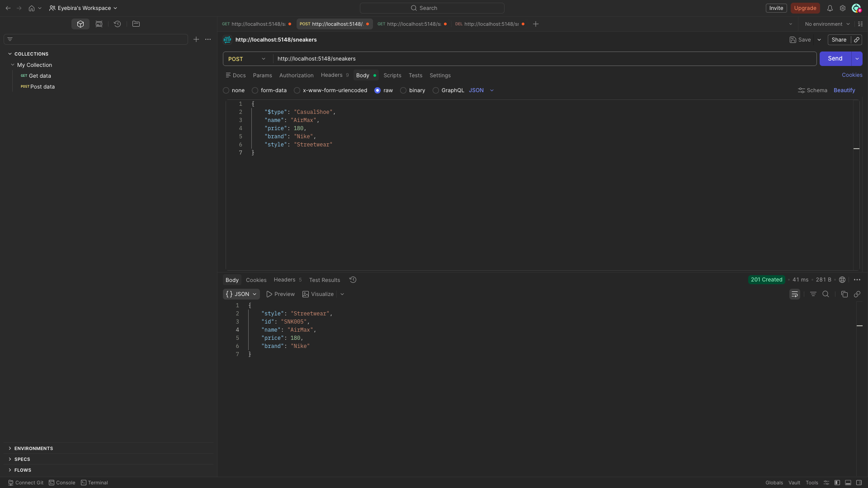The image size is (868, 488).
Task: Beautify the JSON request body
Action: [x=844, y=90]
